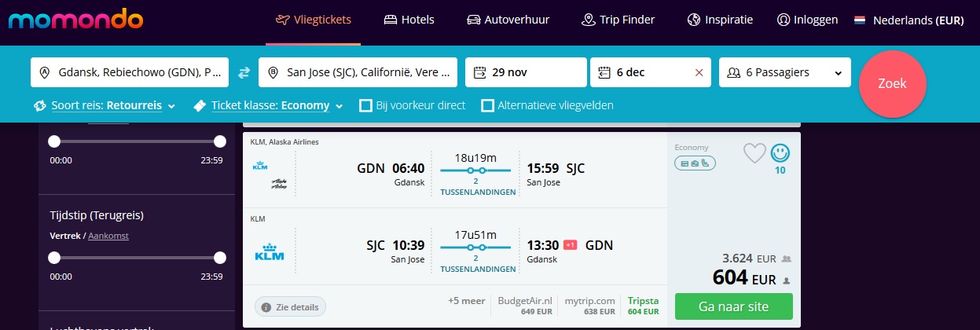This screenshot has width=980, height=330.
Task: Click the Netherlands flag icon
Action: (x=860, y=20)
